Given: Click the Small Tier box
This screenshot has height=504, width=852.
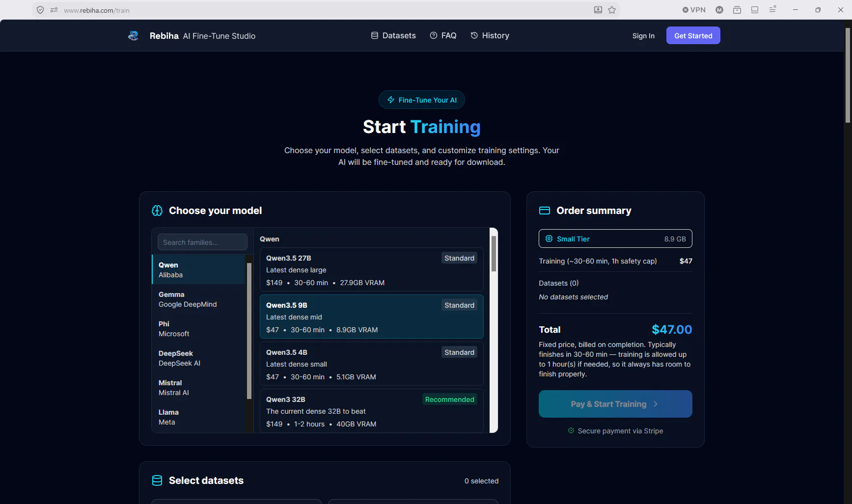Looking at the screenshot, I should coord(615,239).
